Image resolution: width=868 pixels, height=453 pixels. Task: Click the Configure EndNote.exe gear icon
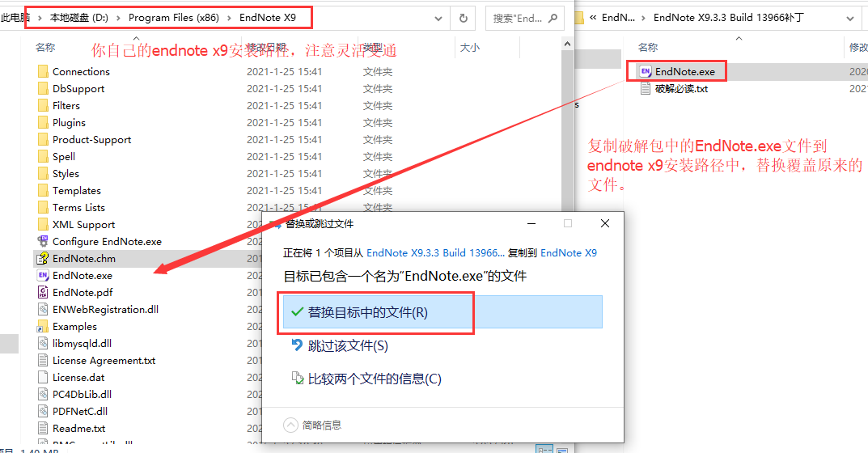pos(43,241)
